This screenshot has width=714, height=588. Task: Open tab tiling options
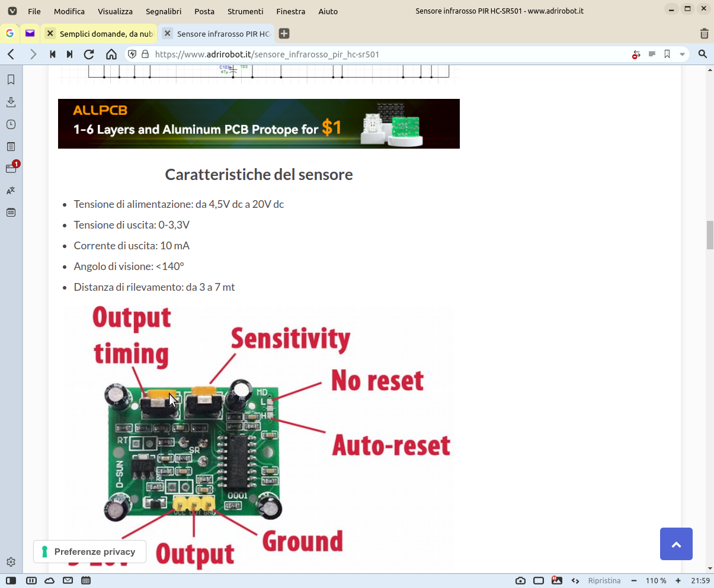(x=539, y=581)
